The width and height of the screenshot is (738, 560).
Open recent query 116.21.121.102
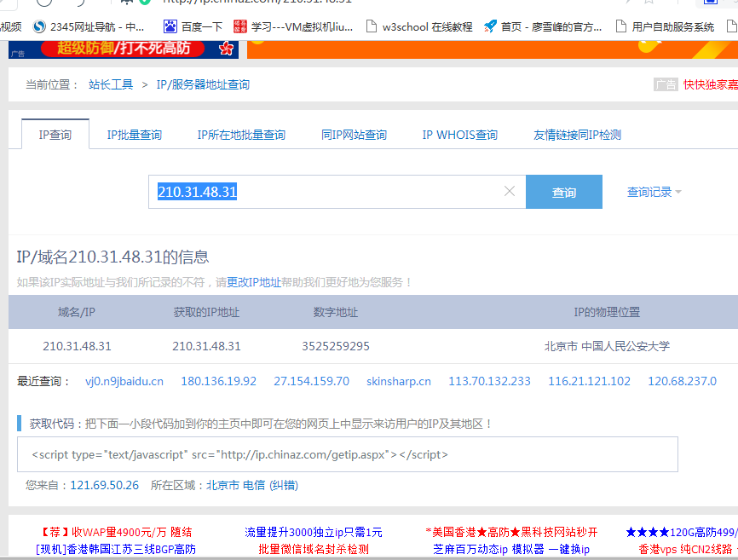tap(589, 381)
